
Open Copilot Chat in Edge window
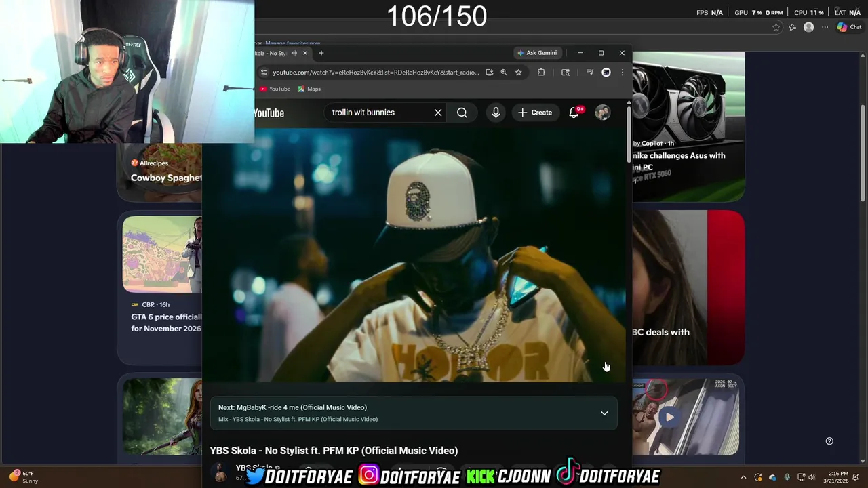[849, 27]
